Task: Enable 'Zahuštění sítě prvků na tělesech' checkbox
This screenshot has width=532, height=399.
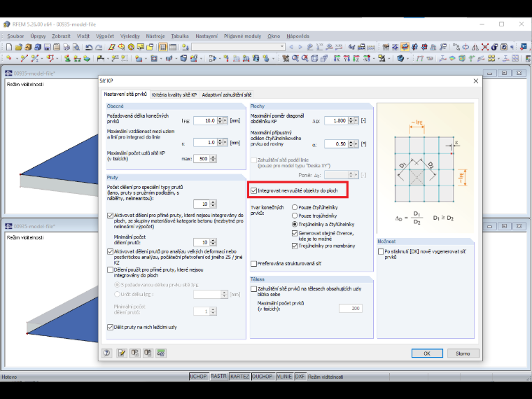Action: [254, 289]
